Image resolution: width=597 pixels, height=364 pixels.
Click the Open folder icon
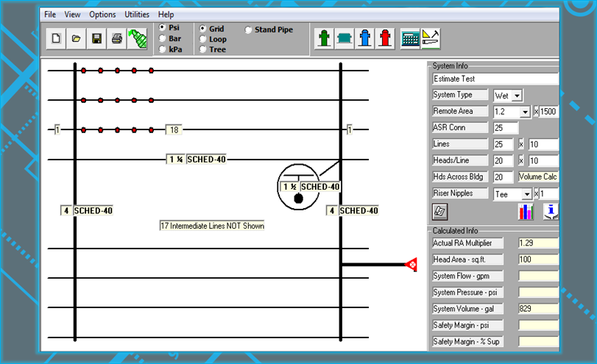[x=77, y=39]
